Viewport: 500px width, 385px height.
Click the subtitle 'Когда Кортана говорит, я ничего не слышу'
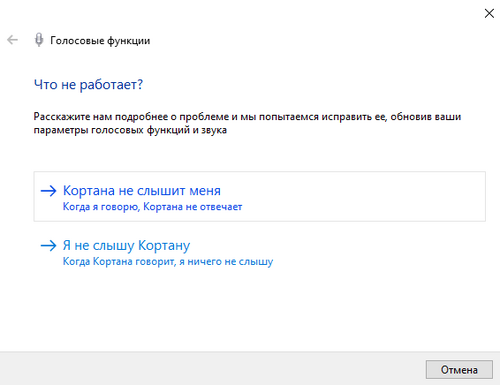pos(168,262)
